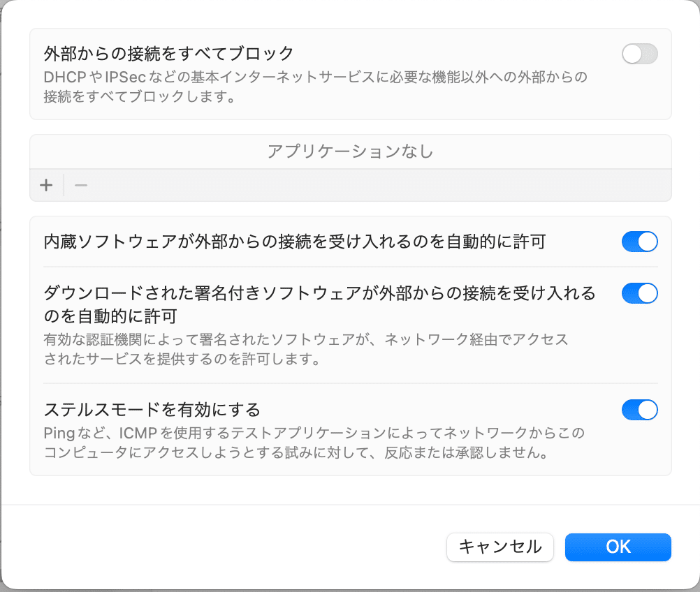Click the Ping など、ICMP description text
Image resolution: width=700 pixels, height=592 pixels.
[x=314, y=443]
